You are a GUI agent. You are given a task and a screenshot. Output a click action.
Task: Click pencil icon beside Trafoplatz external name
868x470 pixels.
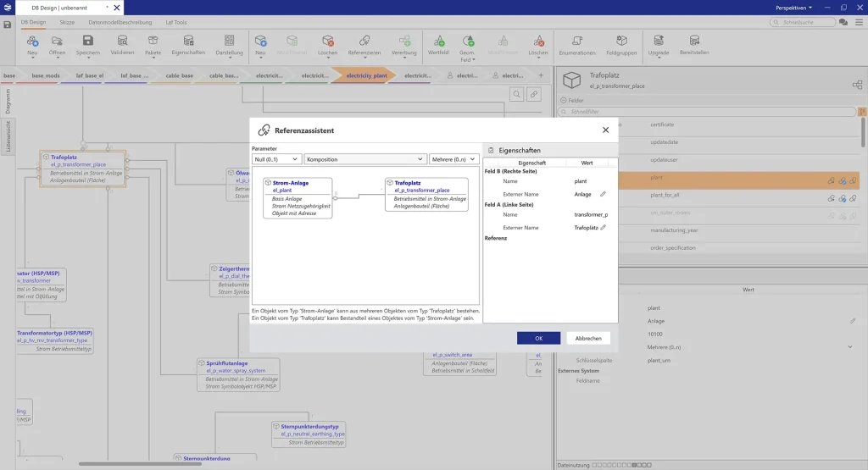tap(604, 228)
